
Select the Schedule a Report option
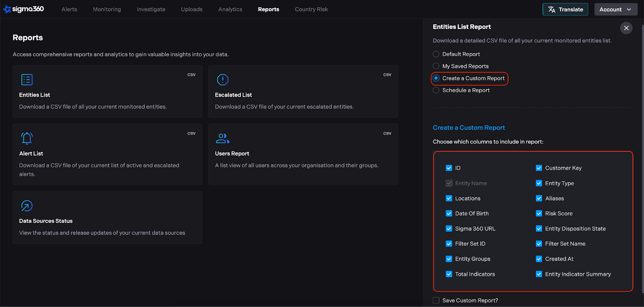436,91
